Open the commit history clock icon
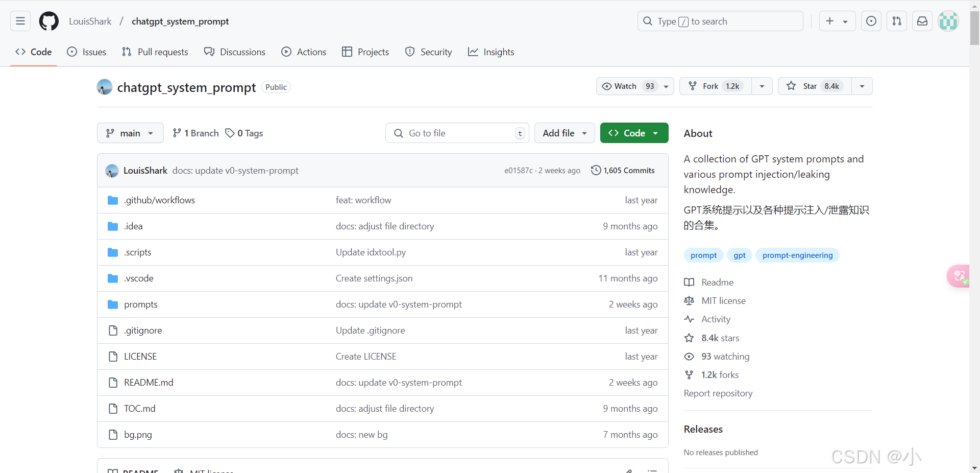 pyautogui.click(x=596, y=170)
